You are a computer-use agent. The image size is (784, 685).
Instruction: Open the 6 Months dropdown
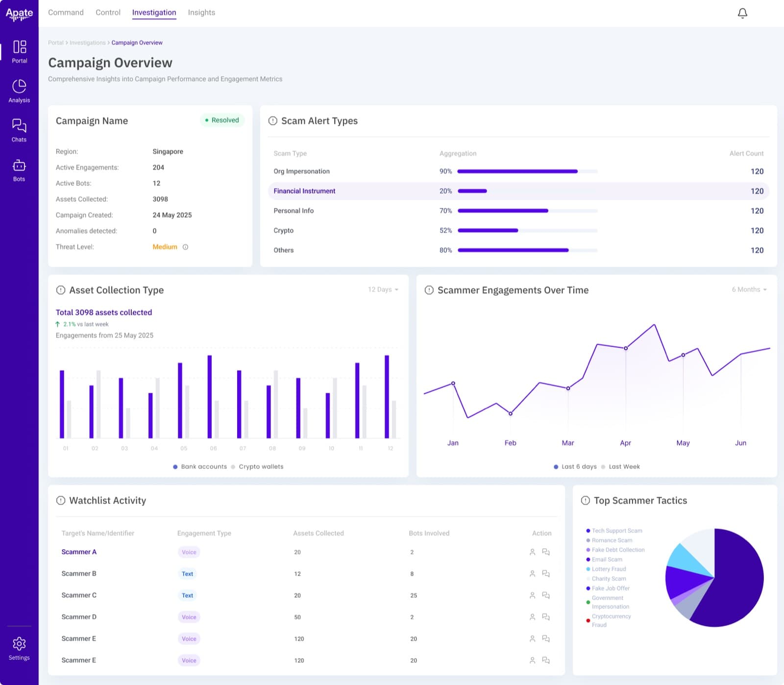(x=749, y=290)
